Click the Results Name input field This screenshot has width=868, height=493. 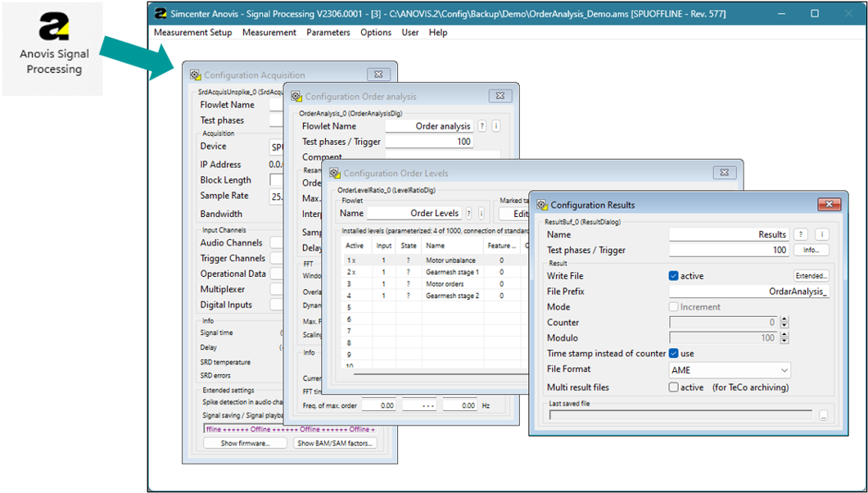(x=729, y=234)
